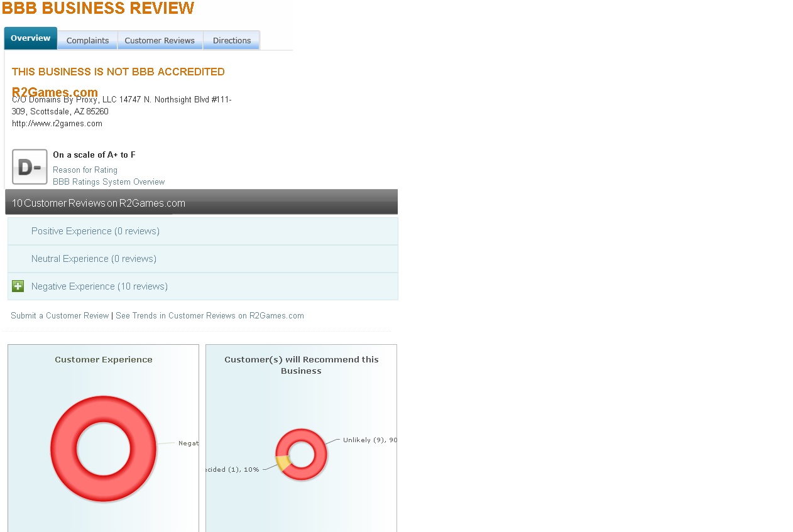Expand Negative Experience with green plus icon
Image resolution: width=793 pixels, height=532 pixels.
click(x=18, y=286)
